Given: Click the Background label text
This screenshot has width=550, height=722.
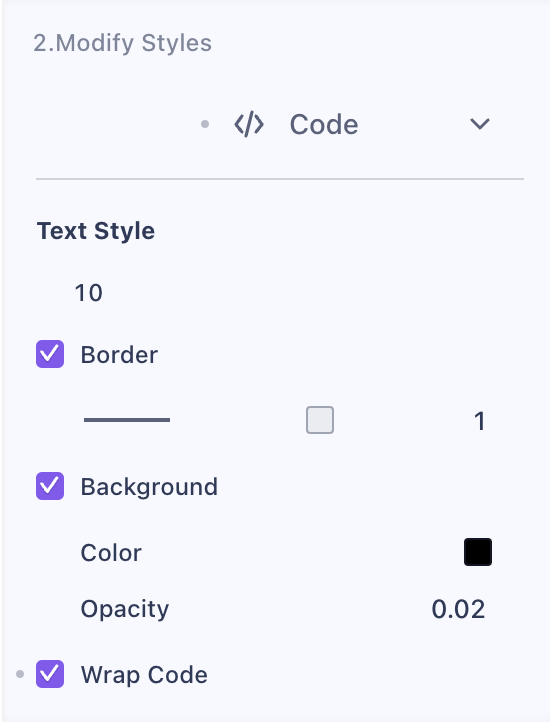Looking at the screenshot, I should [149, 487].
